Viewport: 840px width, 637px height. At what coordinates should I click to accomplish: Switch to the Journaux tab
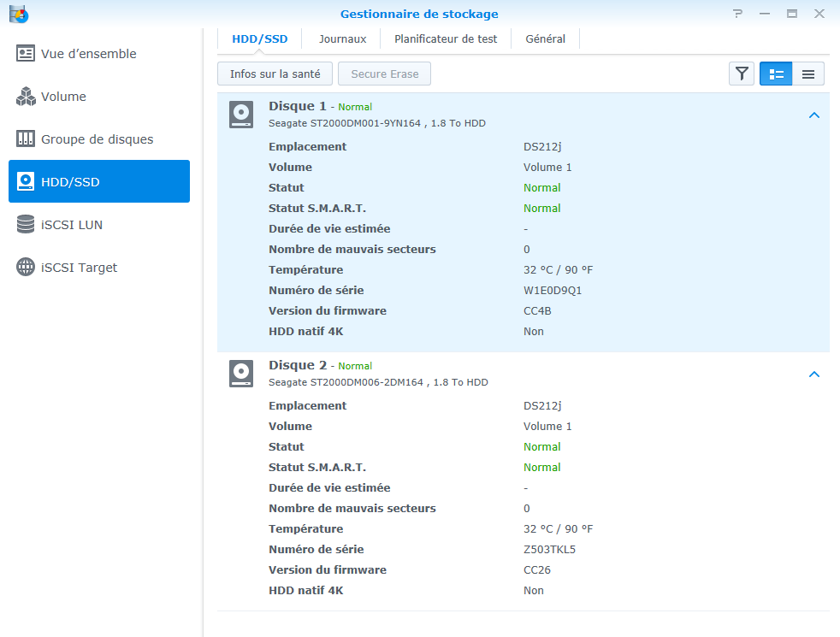[342, 38]
